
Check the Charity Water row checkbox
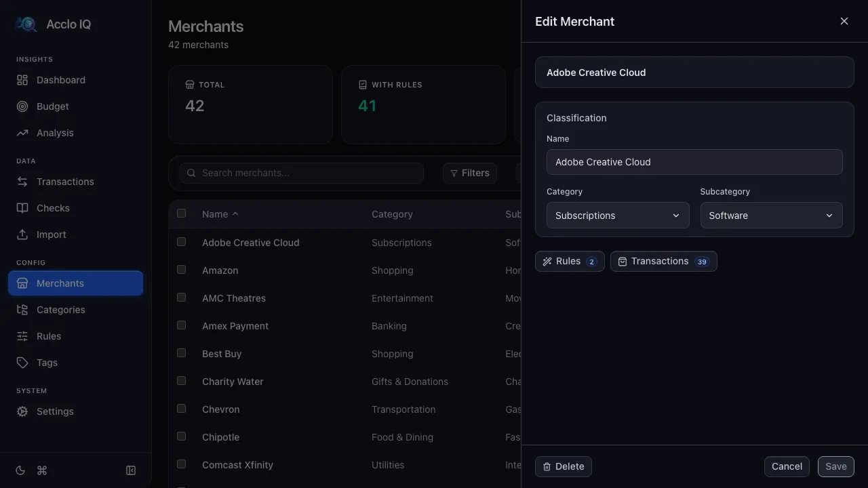181,381
